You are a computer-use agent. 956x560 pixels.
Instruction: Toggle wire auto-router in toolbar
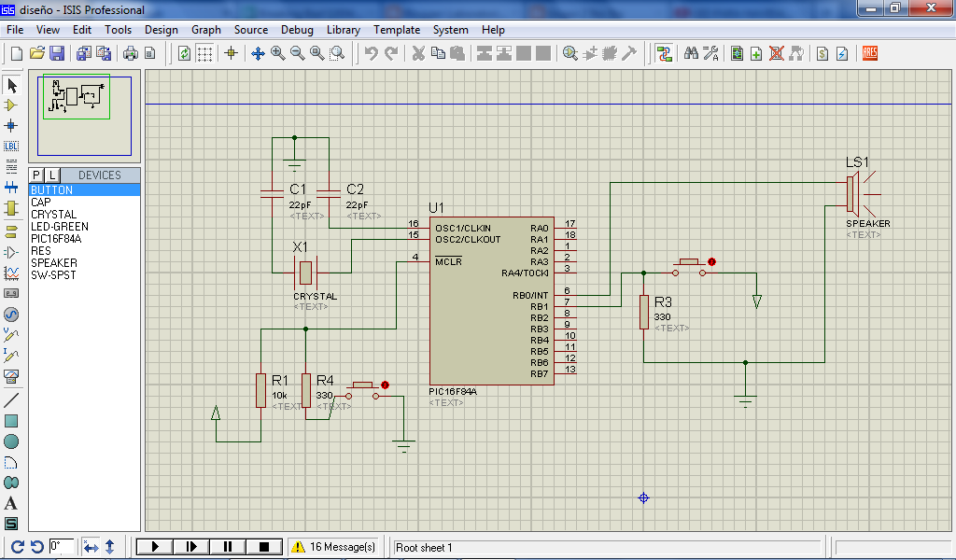click(664, 53)
